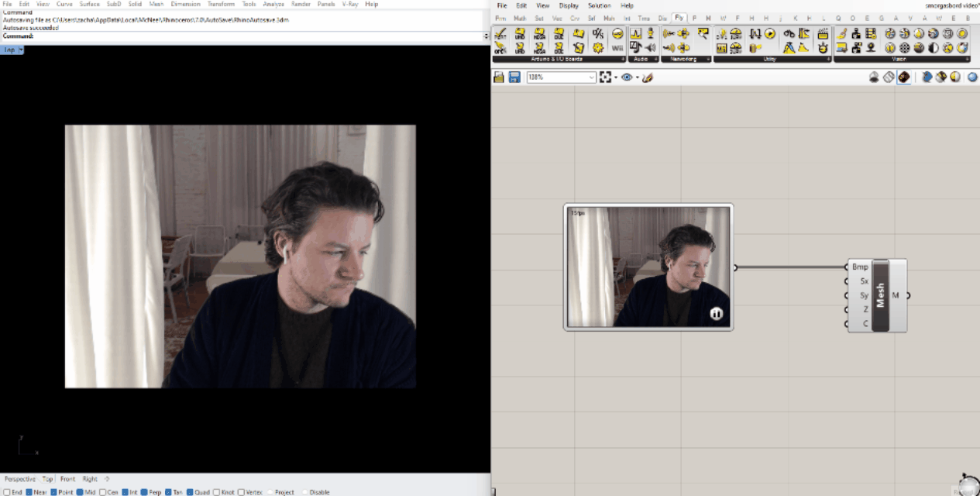
Task: Open the Solution menu in Grasshopper
Action: (x=599, y=5)
